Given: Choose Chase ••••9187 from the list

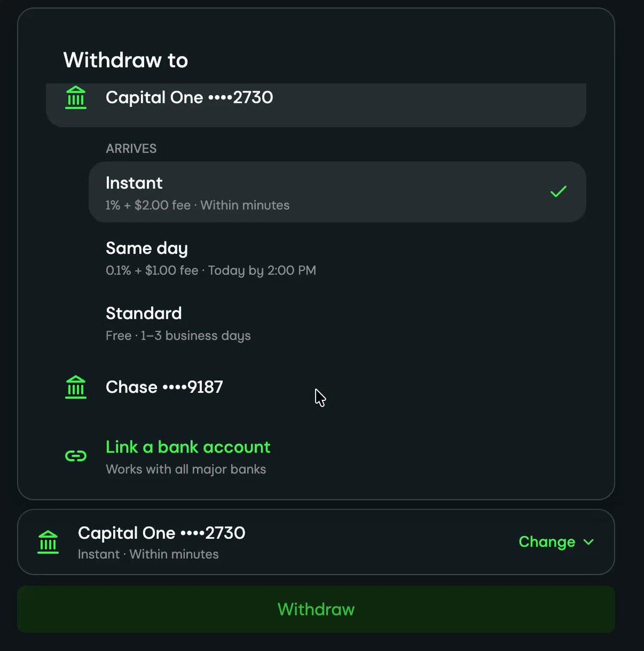Looking at the screenshot, I should point(316,387).
